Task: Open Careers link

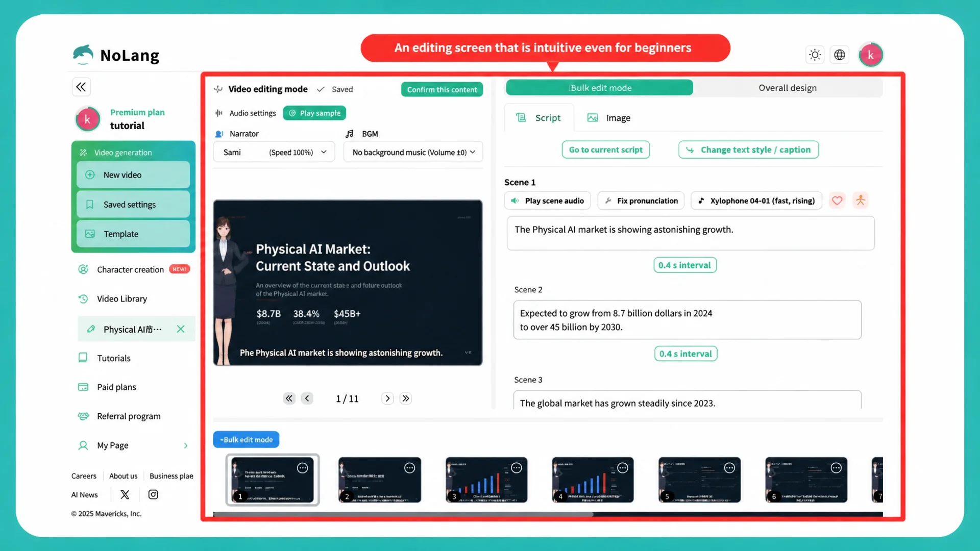Action: pos(84,476)
